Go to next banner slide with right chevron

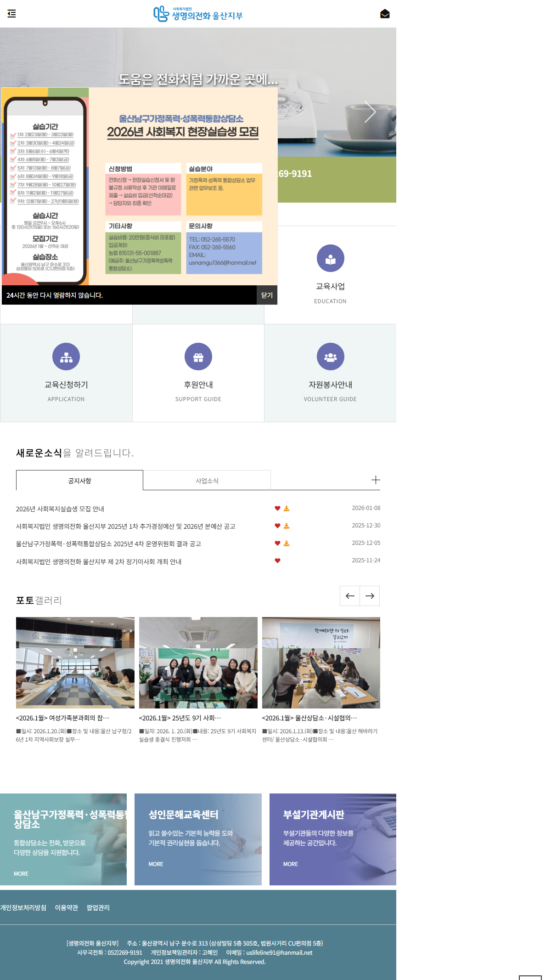pos(370,112)
